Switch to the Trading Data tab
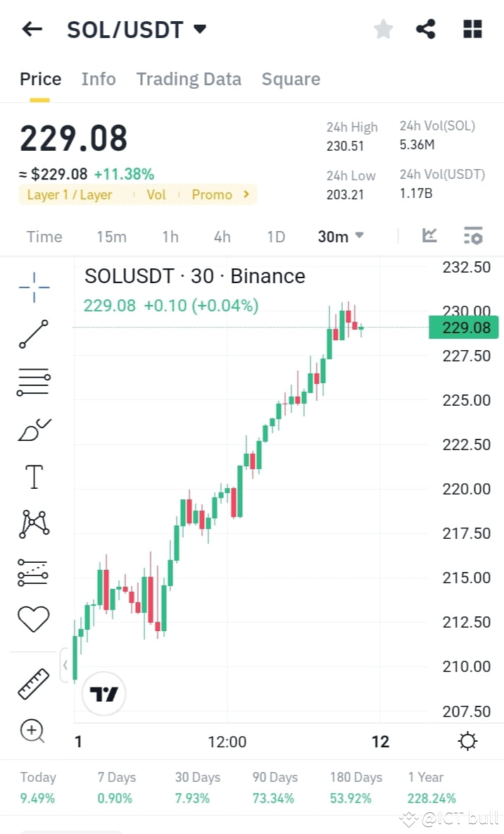This screenshot has height=834, width=504. pos(189,79)
